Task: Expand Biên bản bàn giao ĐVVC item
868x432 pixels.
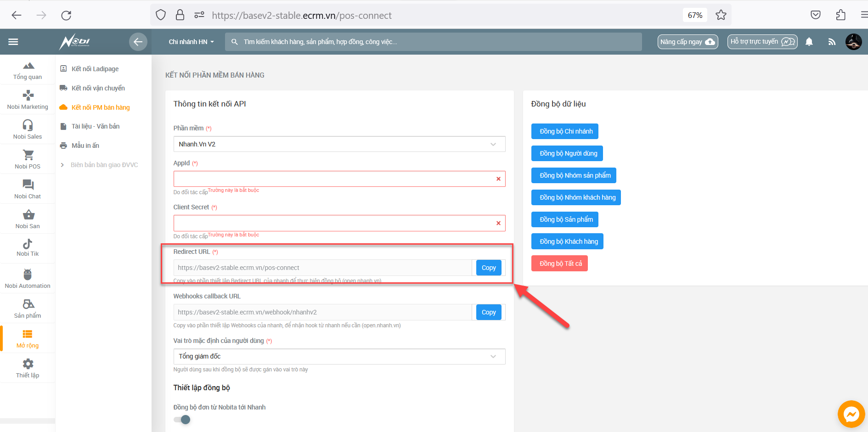Action: pyautogui.click(x=104, y=165)
